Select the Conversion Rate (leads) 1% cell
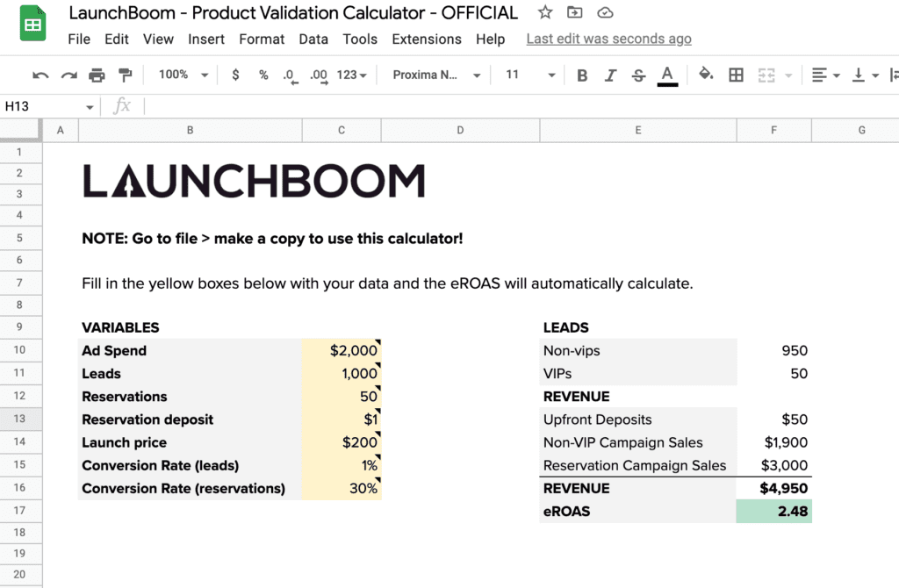 coord(342,465)
